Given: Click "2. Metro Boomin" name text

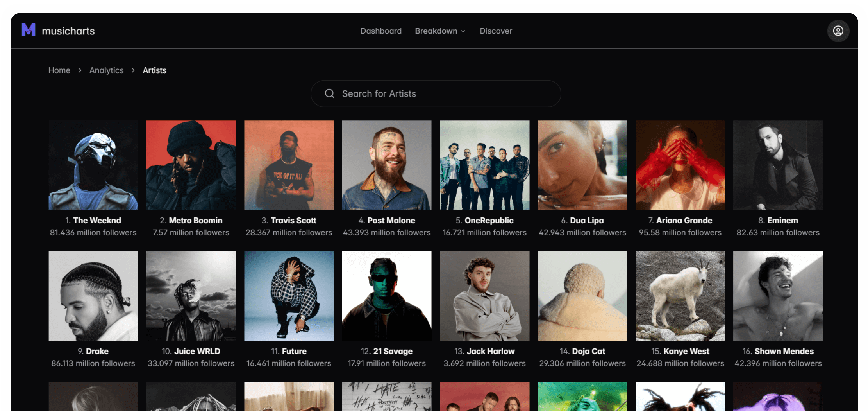Looking at the screenshot, I should [x=191, y=221].
